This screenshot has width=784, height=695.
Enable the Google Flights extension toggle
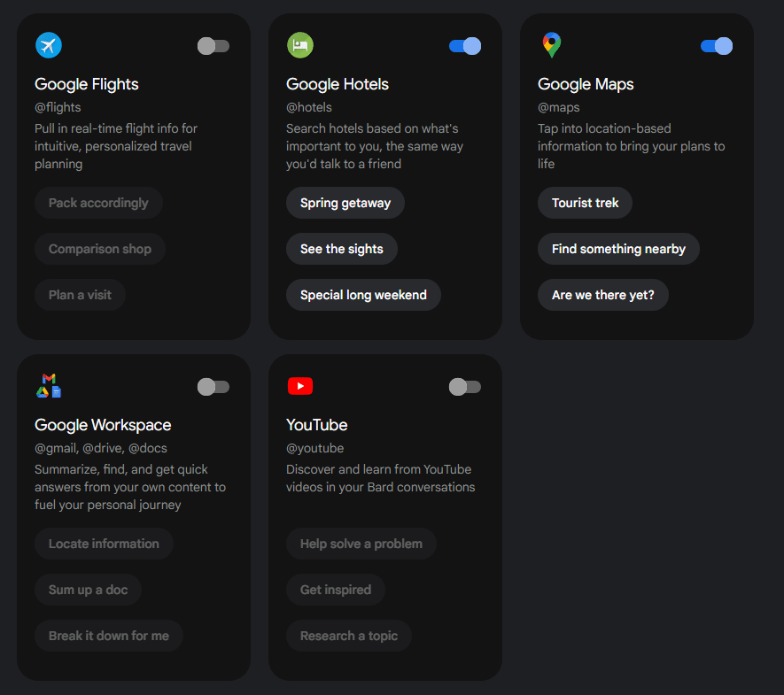point(213,46)
